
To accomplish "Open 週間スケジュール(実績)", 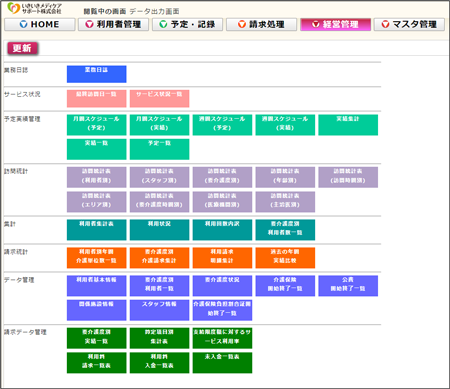I will (x=285, y=125).
